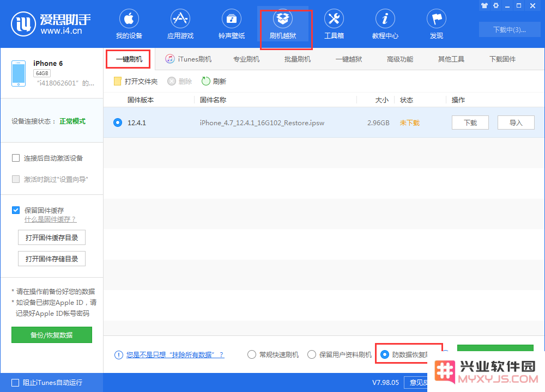Click green 备份/恢复数据 button
This screenshot has width=545, height=392.
52,335
